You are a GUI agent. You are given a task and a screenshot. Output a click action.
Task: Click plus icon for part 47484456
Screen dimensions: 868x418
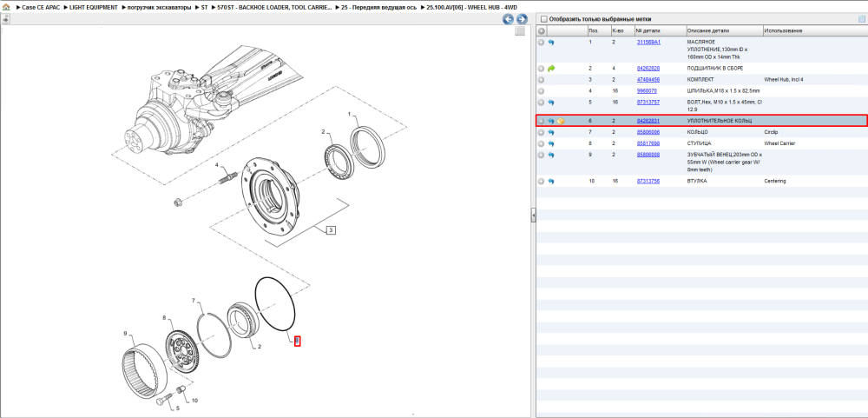point(541,80)
